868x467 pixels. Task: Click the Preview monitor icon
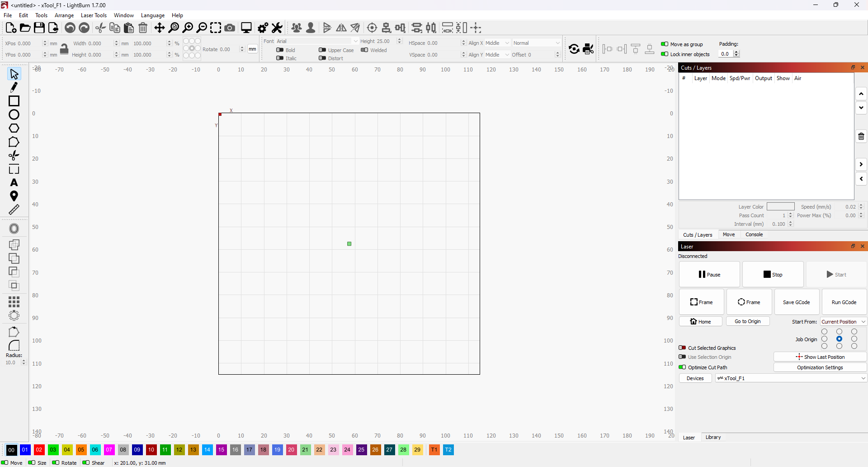pyautogui.click(x=246, y=28)
